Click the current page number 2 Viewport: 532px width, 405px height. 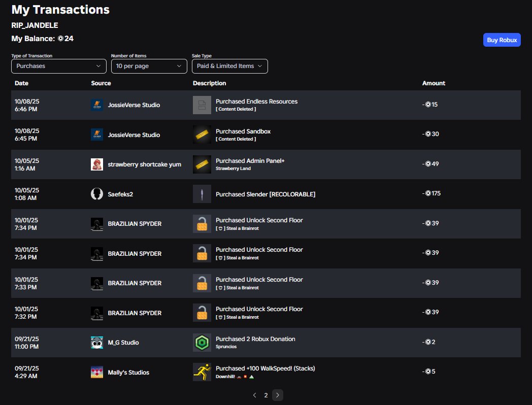pyautogui.click(x=266, y=395)
